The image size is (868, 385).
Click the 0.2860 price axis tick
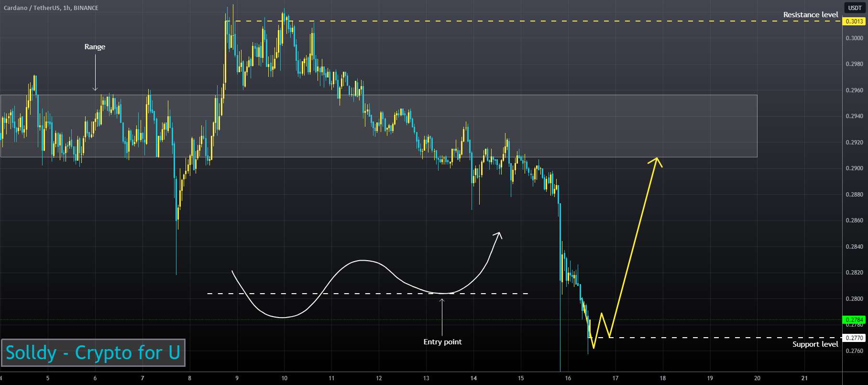pyautogui.click(x=854, y=220)
